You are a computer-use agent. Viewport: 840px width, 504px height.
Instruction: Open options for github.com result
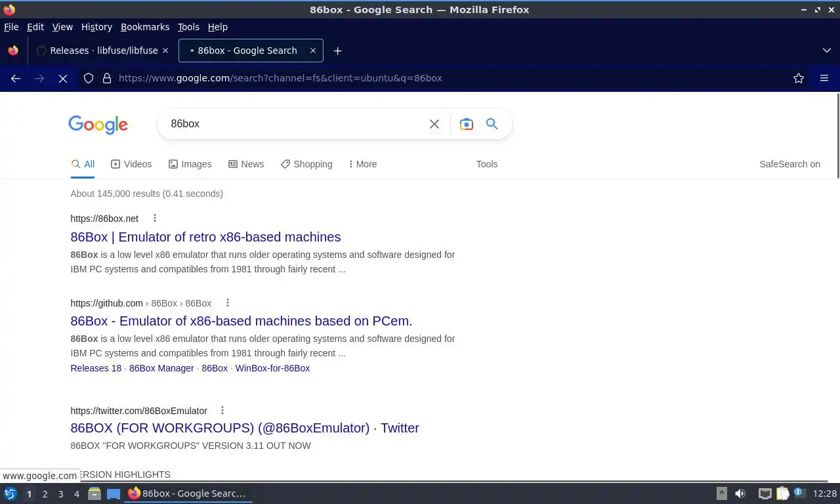click(228, 303)
